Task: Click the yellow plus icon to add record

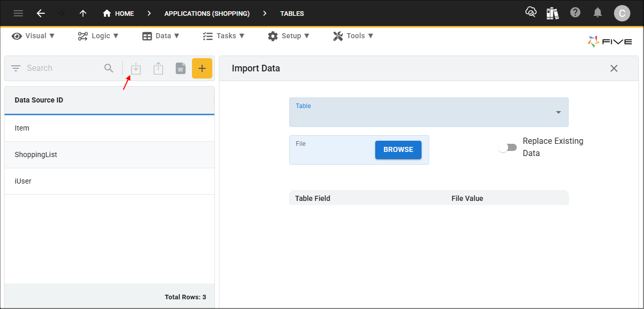Action: tap(202, 68)
